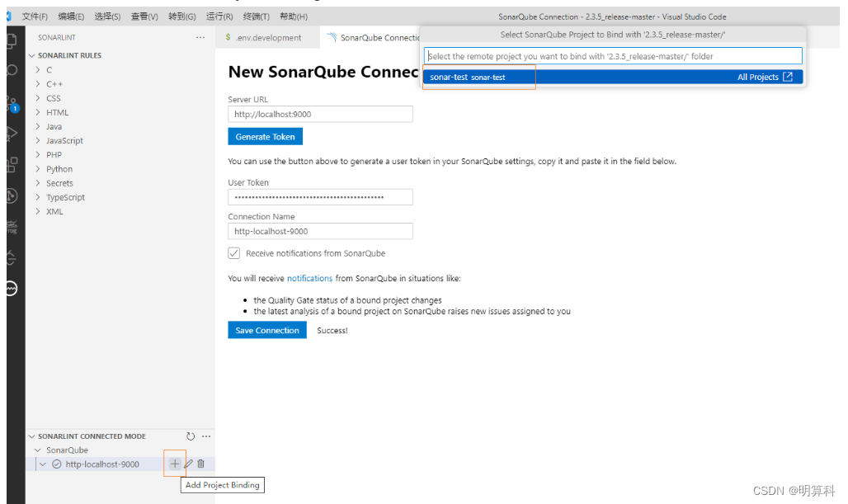The width and height of the screenshot is (848, 504).
Task: Switch to the SonarQube Connection tab
Action: [372, 37]
